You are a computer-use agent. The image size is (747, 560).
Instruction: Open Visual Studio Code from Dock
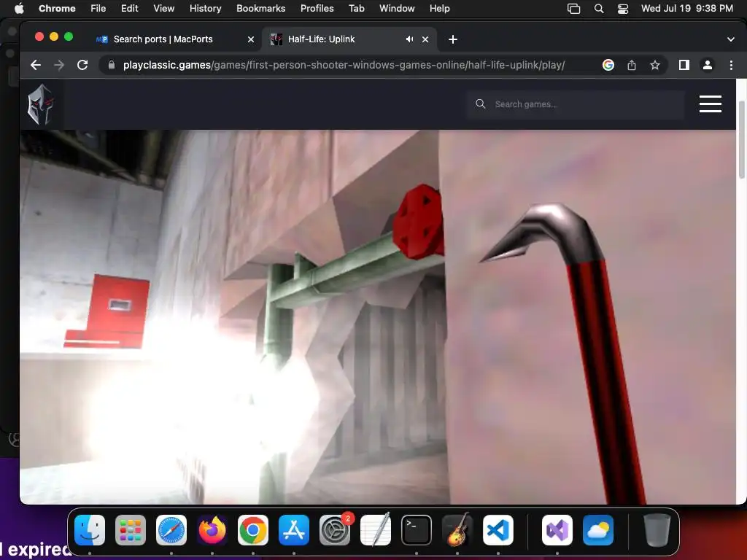498,530
